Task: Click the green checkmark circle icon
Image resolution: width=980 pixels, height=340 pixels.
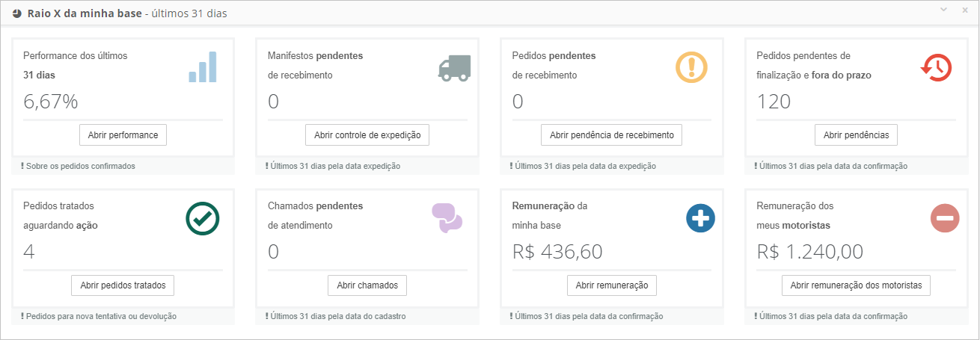Action: (202, 218)
